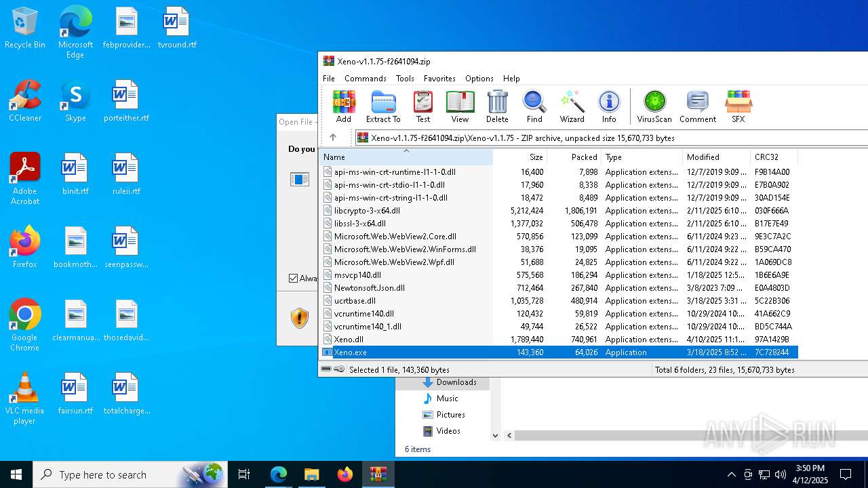Select tvround.rtf desktop file
This screenshot has height=488, width=868.
[x=177, y=28]
